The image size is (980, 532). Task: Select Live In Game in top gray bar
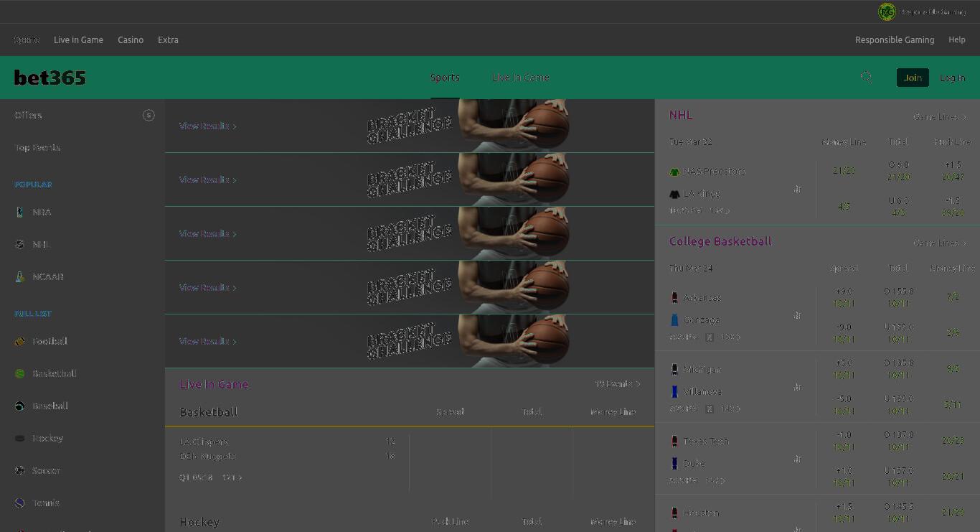[78, 40]
